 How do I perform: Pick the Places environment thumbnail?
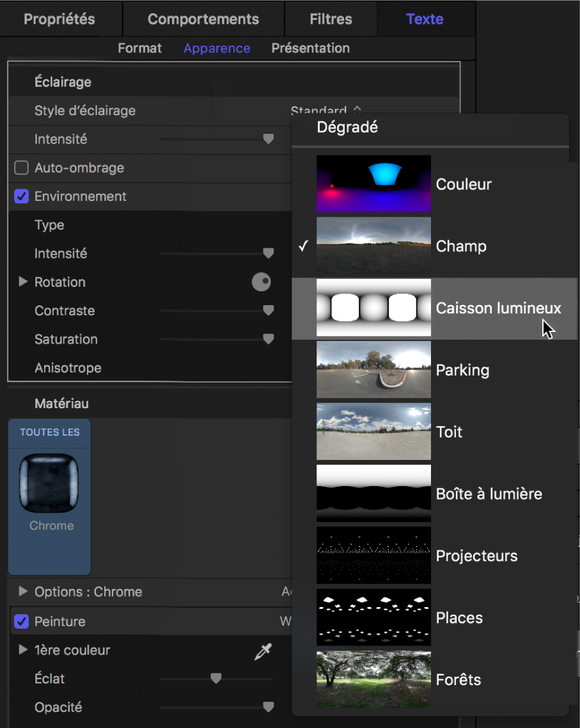click(x=373, y=618)
